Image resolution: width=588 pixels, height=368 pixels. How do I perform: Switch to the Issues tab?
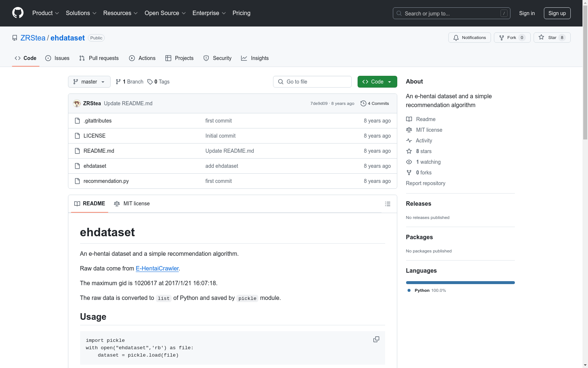57,58
